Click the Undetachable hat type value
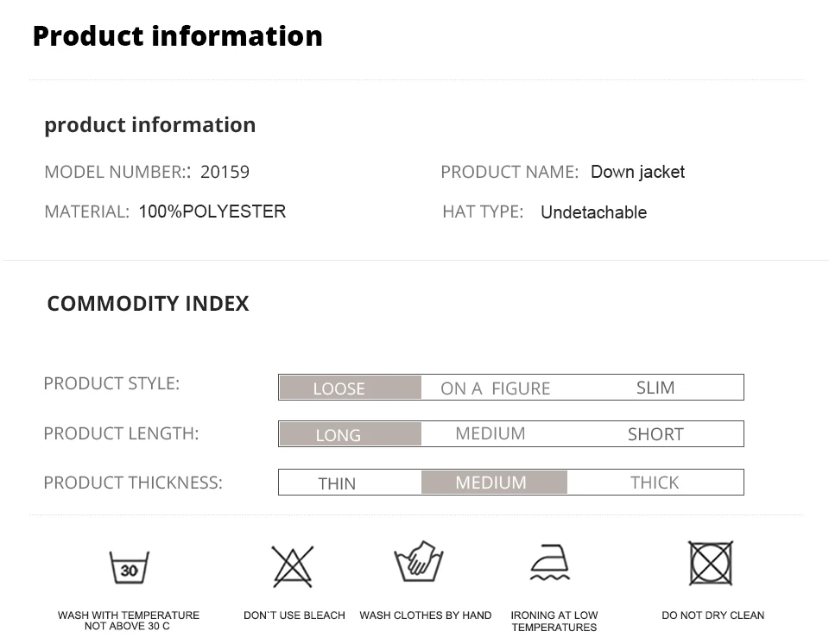This screenshot has height=644, width=829. (x=593, y=212)
